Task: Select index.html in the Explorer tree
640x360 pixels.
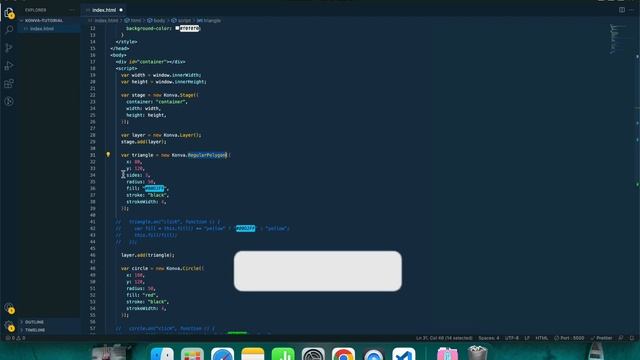Action: click(42, 29)
